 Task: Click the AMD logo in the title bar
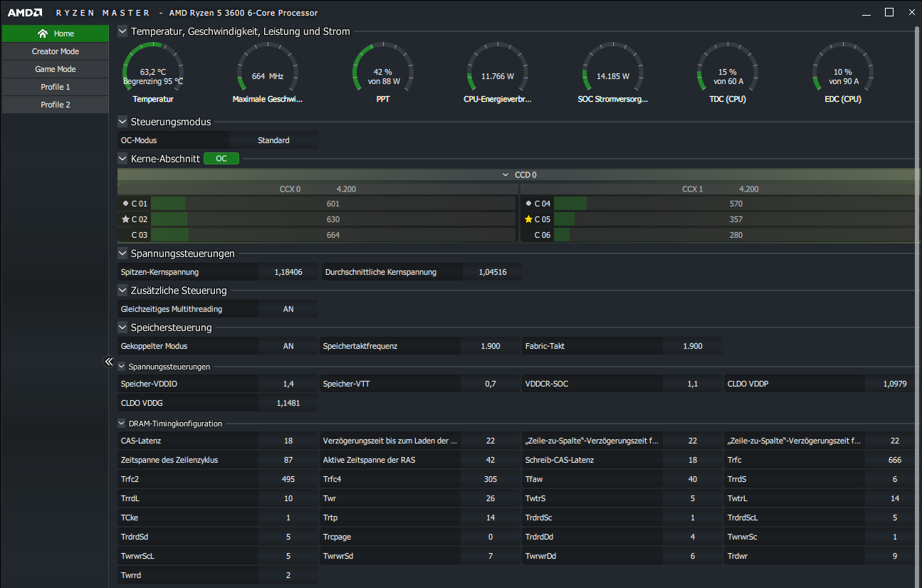[25, 13]
